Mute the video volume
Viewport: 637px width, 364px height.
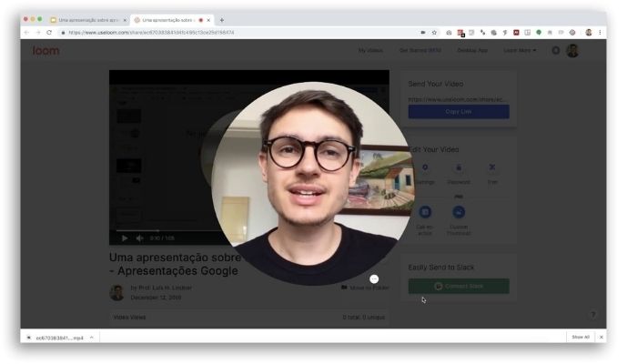pyautogui.click(x=140, y=238)
